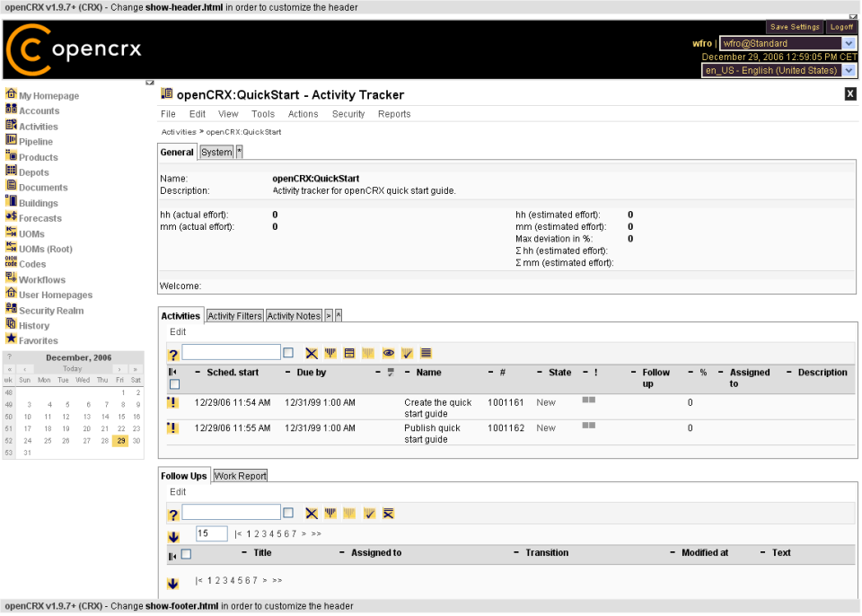Viewport: 862px width, 616px height.
Task: Click the * tab beside System
Action: (240, 153)
